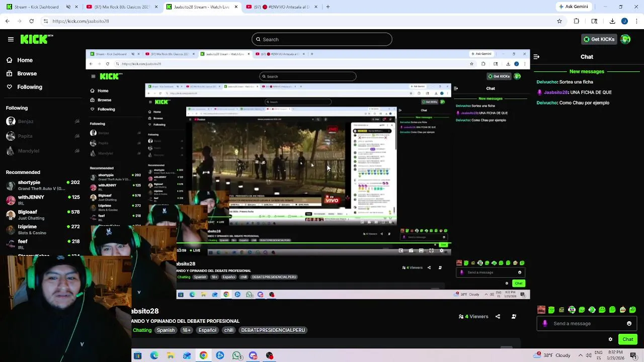Focus the Send a message chat input
Viewport: 644px width, 362px height.
pos(587,323)
